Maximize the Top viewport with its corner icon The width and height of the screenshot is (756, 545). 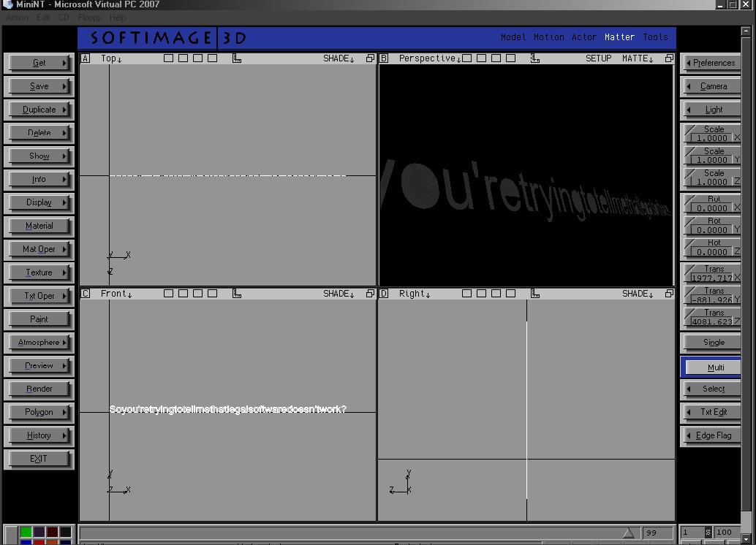click(370, 58)
